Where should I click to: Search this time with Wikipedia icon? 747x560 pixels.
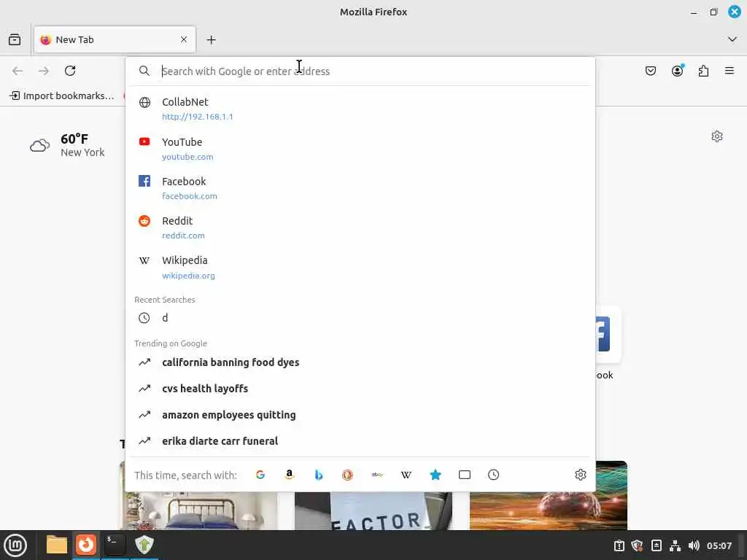406,475
